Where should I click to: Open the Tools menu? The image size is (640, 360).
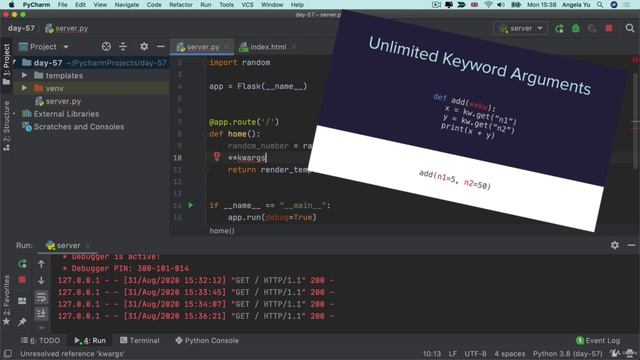click(226, 5)
